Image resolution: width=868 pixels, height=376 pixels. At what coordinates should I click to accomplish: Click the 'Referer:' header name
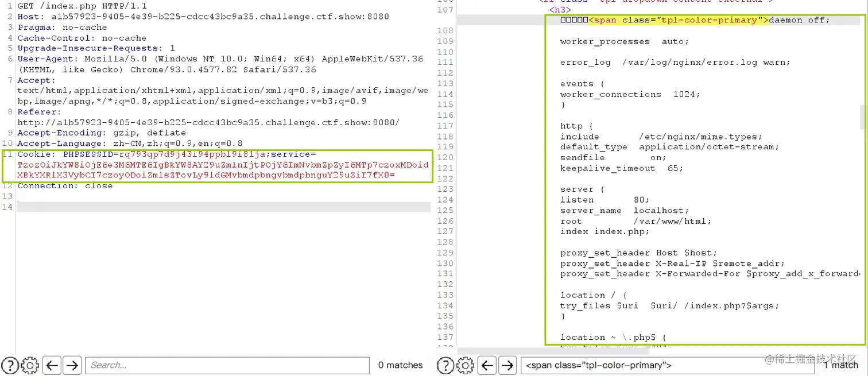point(39,112)
